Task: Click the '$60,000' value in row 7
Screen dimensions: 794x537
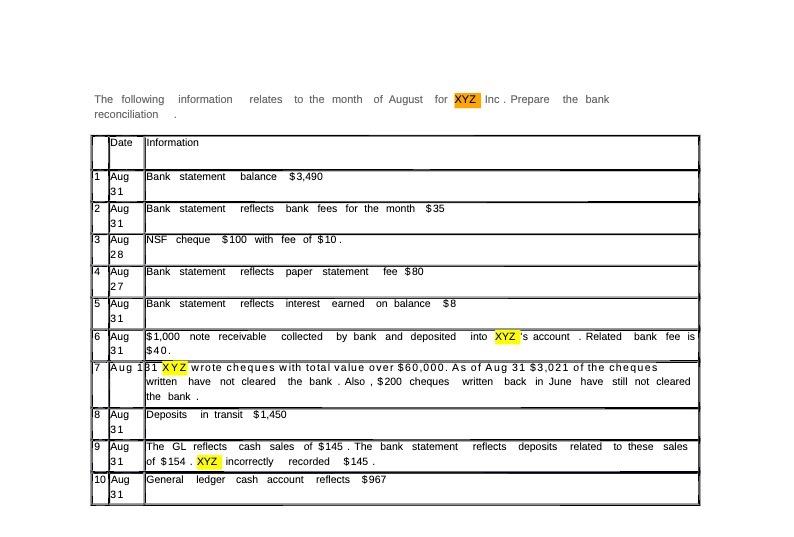Action: [x=420, y=368]
